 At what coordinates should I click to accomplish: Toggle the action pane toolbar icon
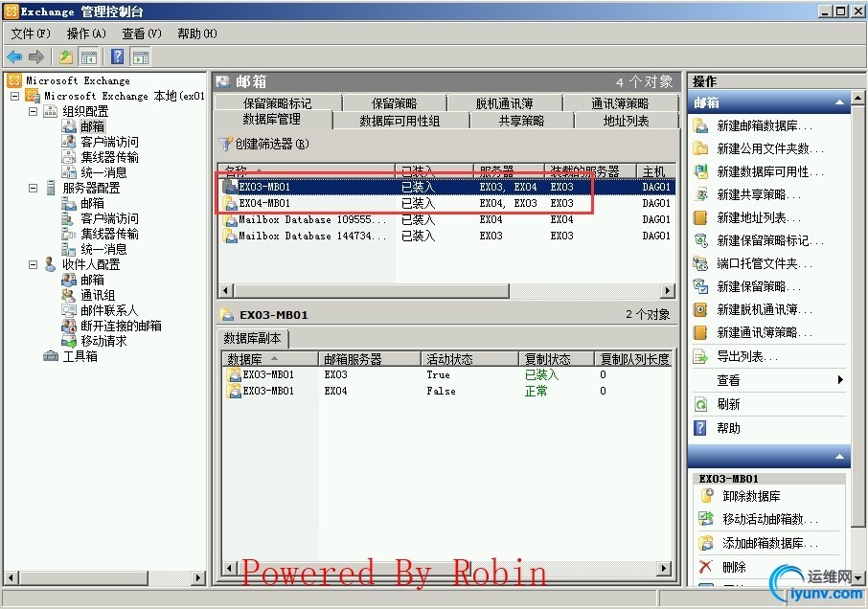point(140,56)
